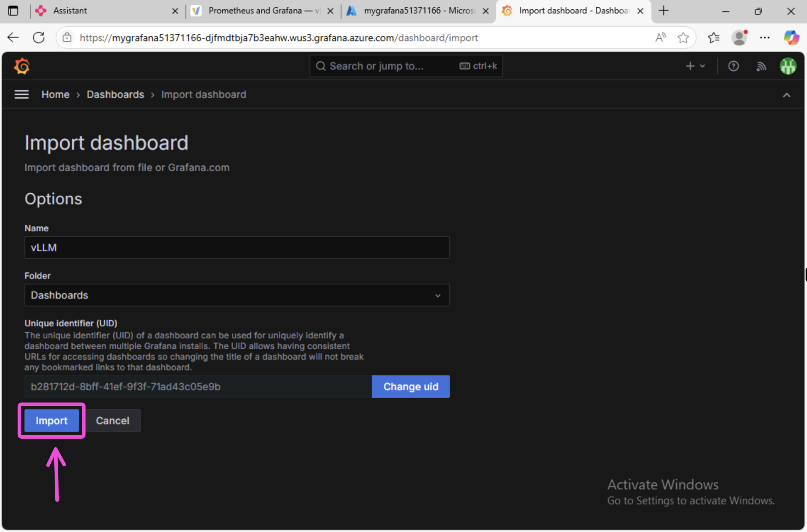Expand the Folder Dashboards dropdown

[x=237, y=295]
